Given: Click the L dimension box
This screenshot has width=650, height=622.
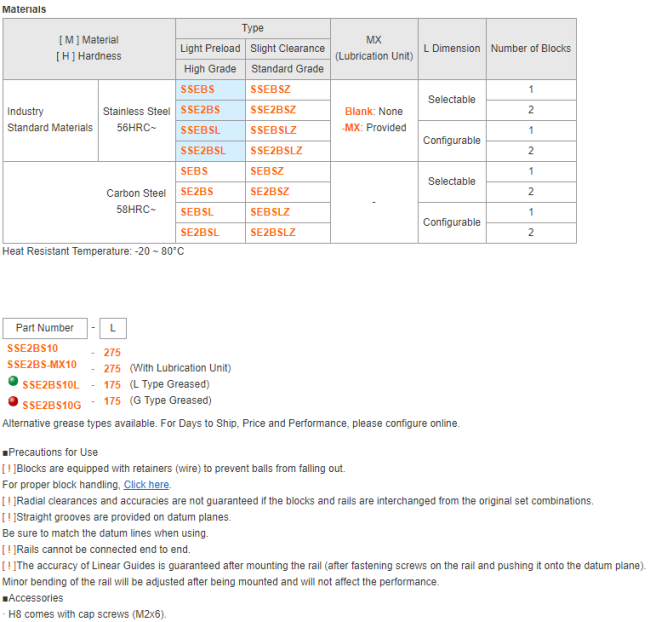Looking at the screenshot, I should click(x=112, y=327).
